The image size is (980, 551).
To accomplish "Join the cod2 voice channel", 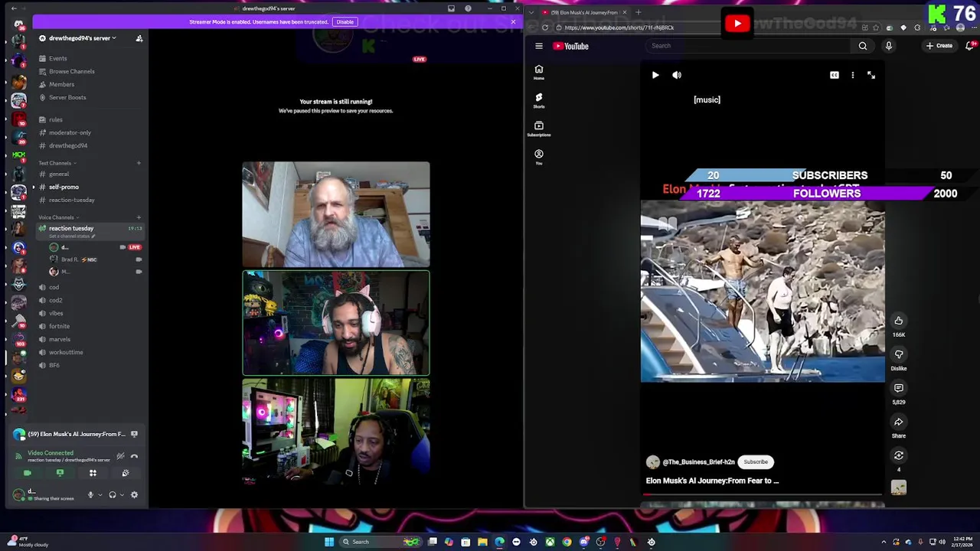I will [56, 300].
